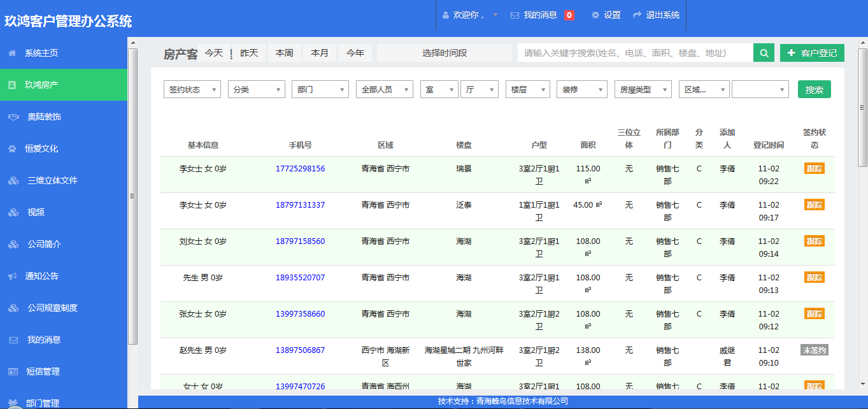The image size is (868, 409).
Task: Click the sidebar vertical scrollbar
Action: [133, 196]
